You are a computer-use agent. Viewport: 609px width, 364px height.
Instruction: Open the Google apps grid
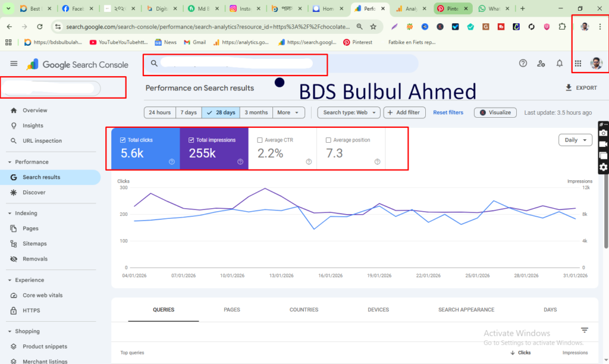coord(578,63)
